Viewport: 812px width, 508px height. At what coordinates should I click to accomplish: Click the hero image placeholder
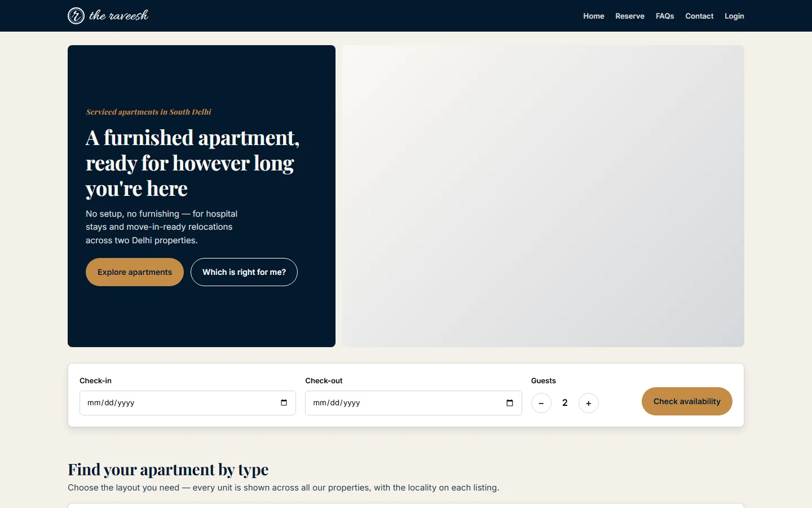pyautogui.click(x=543, y=196)
